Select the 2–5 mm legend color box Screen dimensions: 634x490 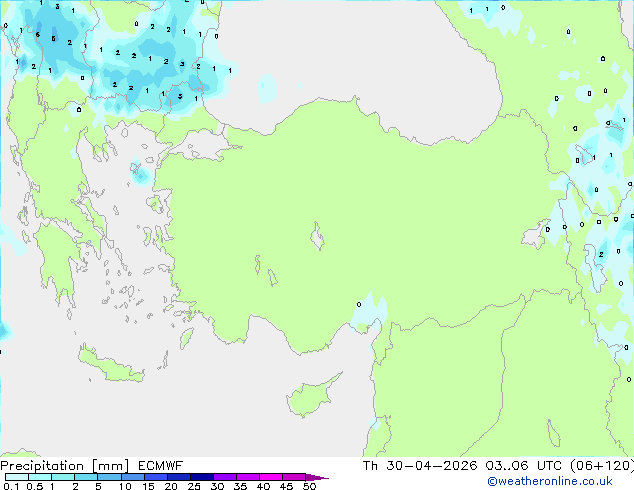pyautogui.click(x=86, y=477)
